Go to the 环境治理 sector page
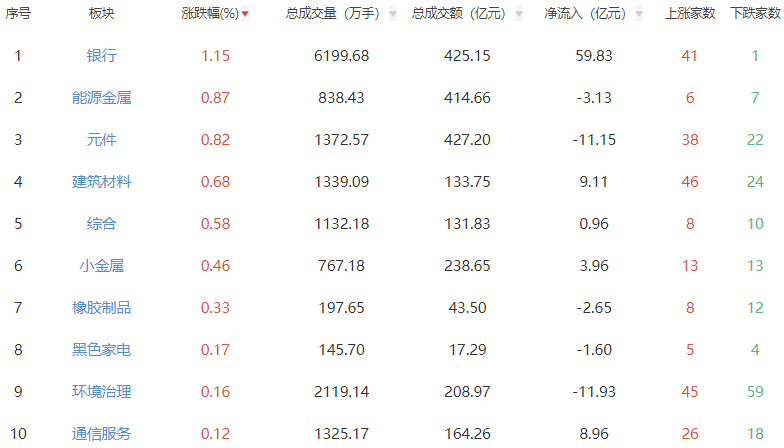Image resolution: width=784 pixels, height=448 pixels. coord(101,392)
